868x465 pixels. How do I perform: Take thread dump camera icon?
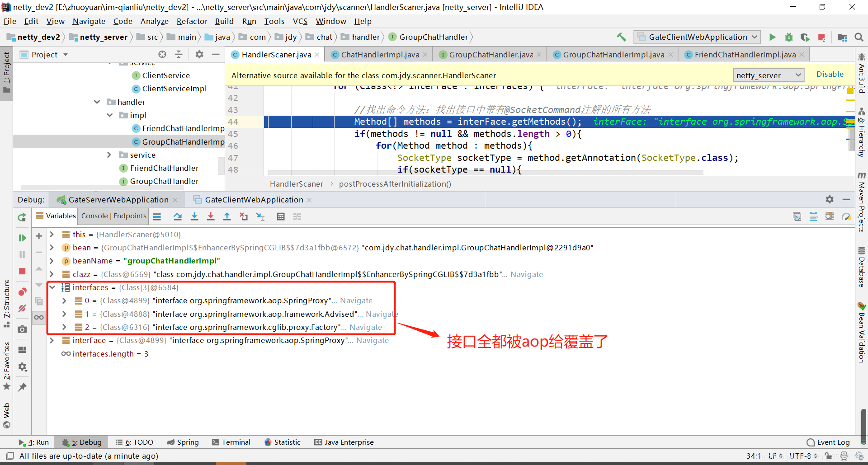pos(22,329)
